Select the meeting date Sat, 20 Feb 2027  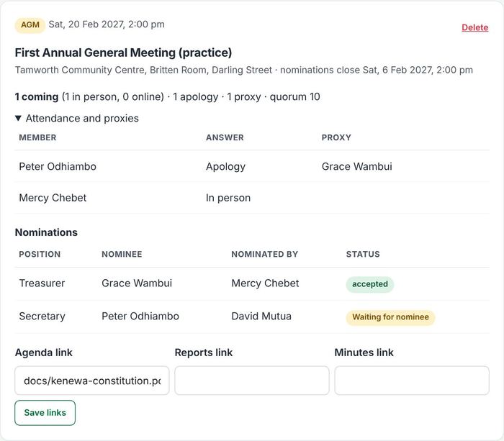point(107,24)
